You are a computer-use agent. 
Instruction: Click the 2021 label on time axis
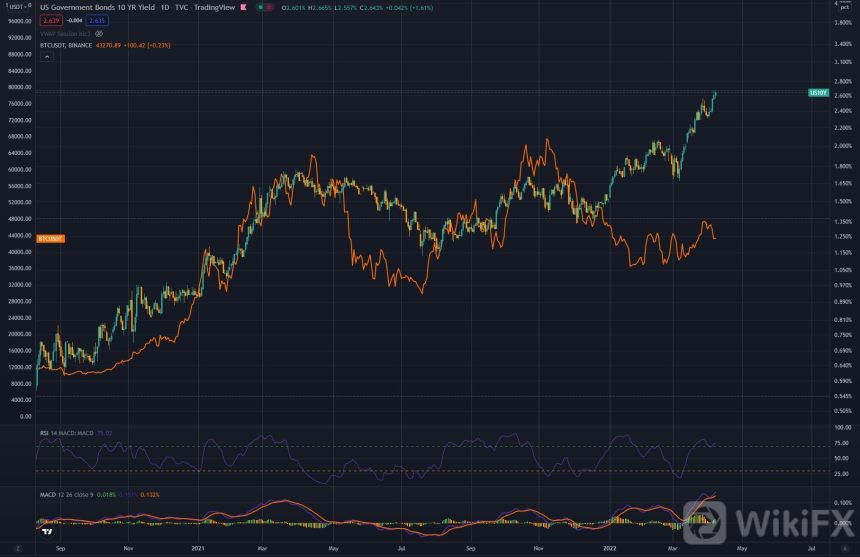199,548
